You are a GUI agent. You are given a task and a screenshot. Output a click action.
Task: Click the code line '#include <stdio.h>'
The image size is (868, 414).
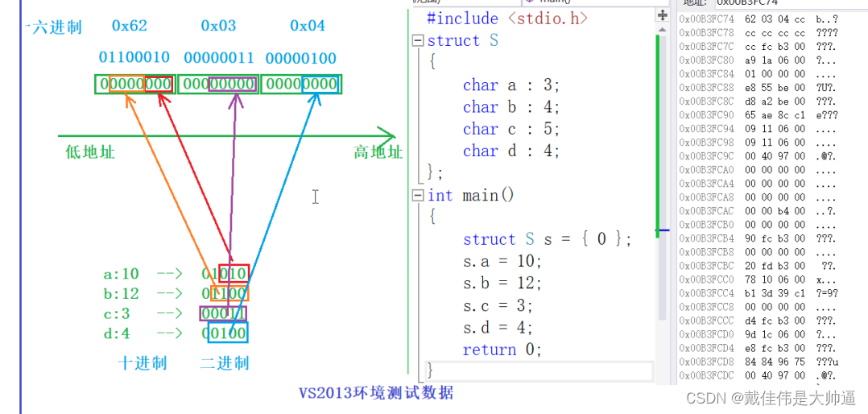click(507, 19)
